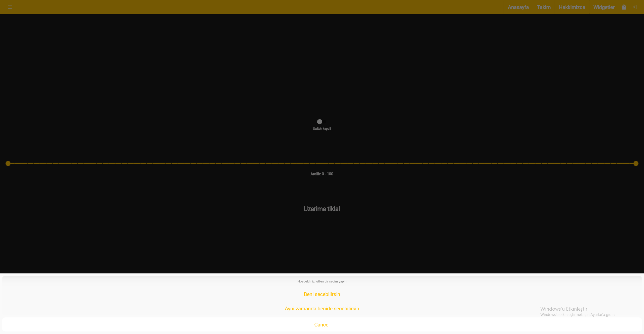Click the middle of the slider track
Image resolution: width=644 pixels, height=334 pixels.
click(x=322, y=163)
